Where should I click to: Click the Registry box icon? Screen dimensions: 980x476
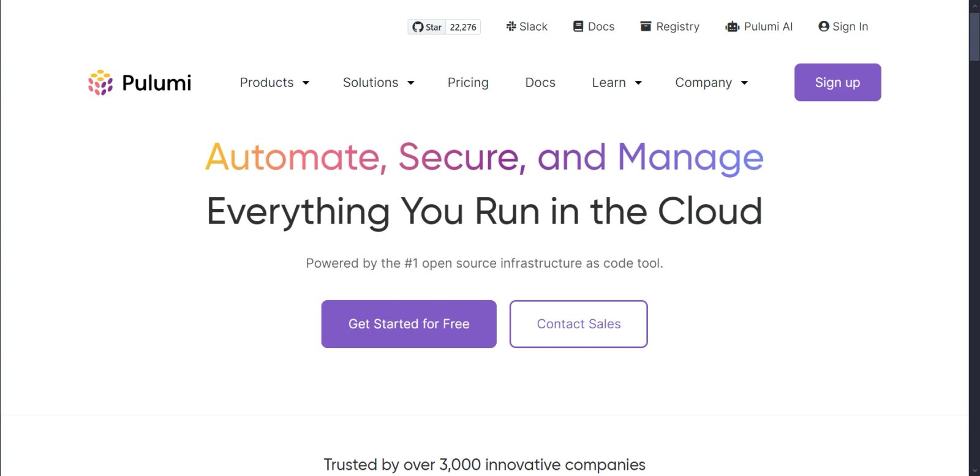tap(646, 26)
